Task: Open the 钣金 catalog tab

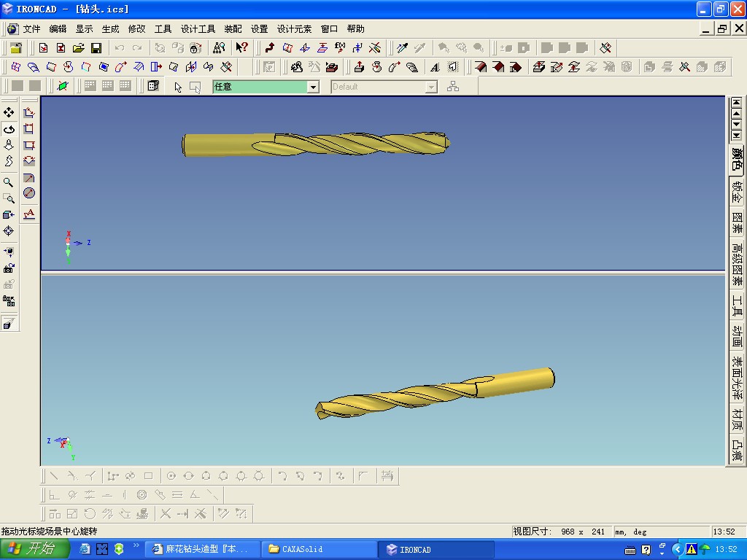Action: (x=737, y=192)
